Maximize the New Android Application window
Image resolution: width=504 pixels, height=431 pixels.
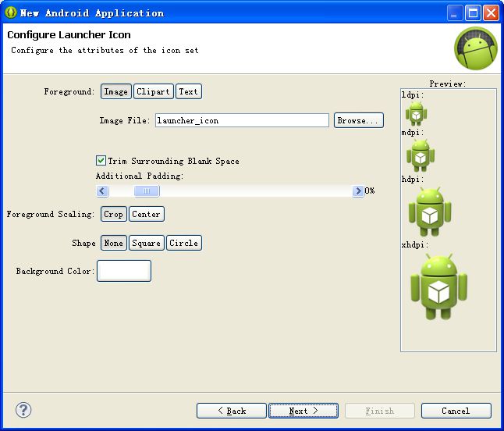point(473,13)
